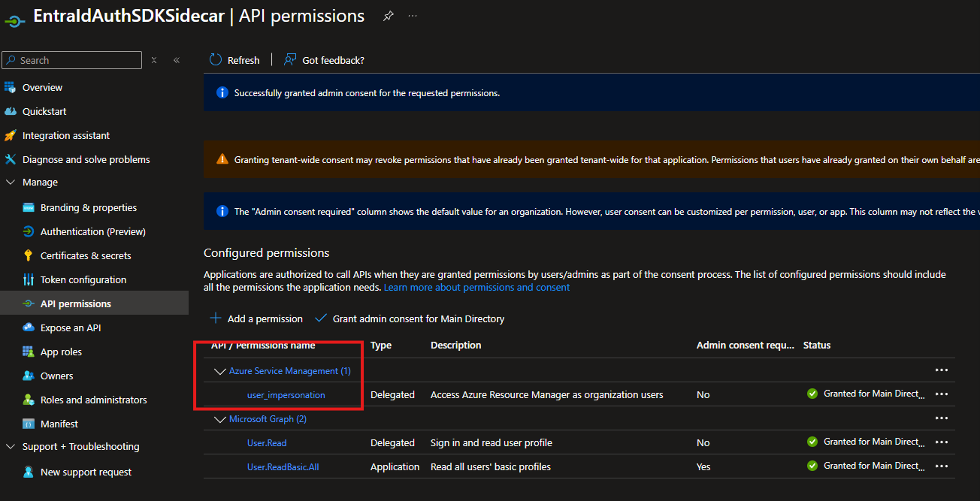Open the User.ReadBasic.All permission link
Viewport: 980px width, 501px height.
[x=283, y=466]
